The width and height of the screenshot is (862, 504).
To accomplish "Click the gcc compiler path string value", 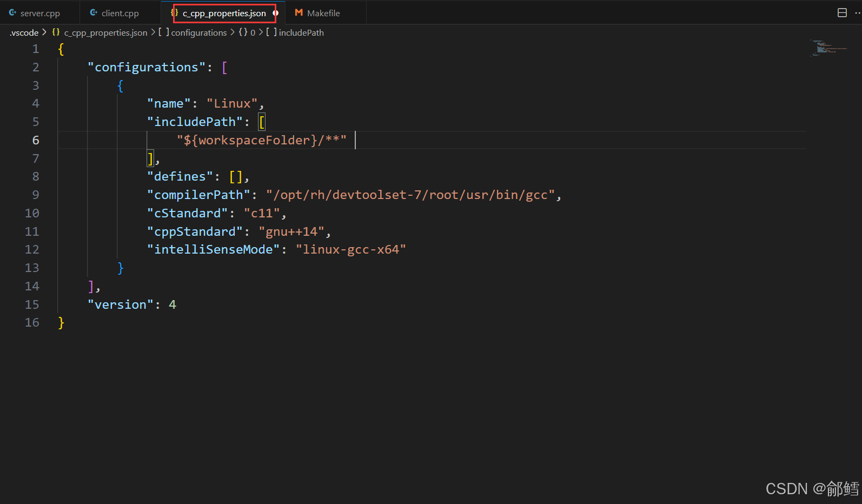I will 410,195.
